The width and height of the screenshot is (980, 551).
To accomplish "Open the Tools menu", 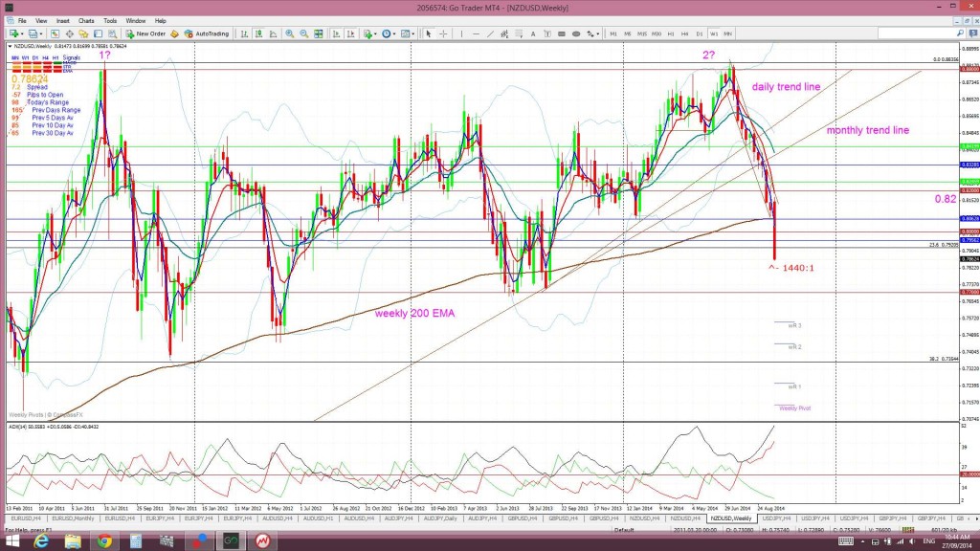I will pyautogui.click(x=110, y=21).
